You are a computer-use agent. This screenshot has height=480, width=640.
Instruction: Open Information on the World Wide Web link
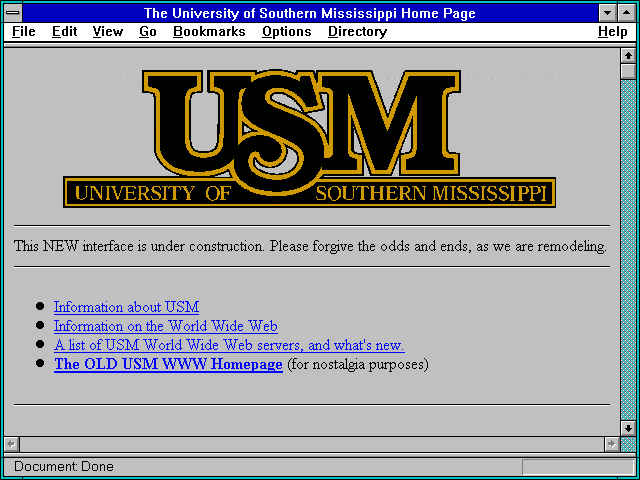[x=166, y=326]
